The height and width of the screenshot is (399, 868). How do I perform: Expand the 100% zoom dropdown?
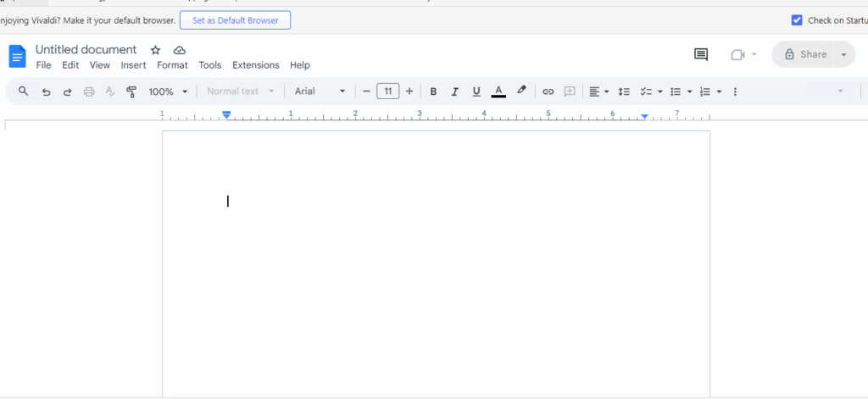[168, 91]
